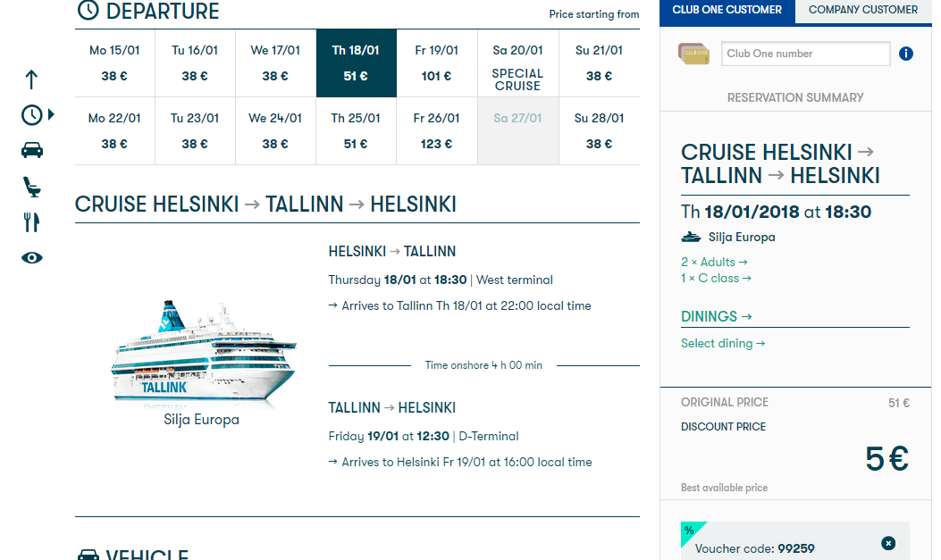
Task: Click the Select dining link
Action: coord(723,344)
